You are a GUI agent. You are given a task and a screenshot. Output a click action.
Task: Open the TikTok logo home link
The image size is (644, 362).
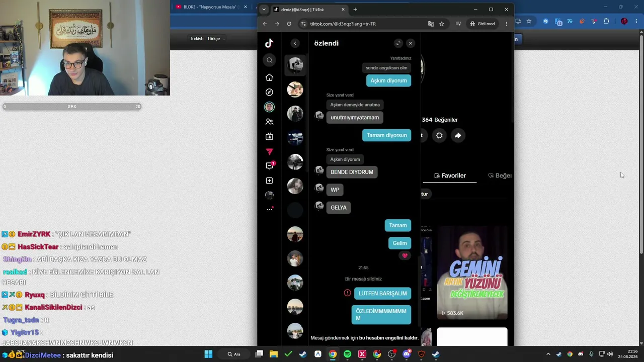[269, 43]
